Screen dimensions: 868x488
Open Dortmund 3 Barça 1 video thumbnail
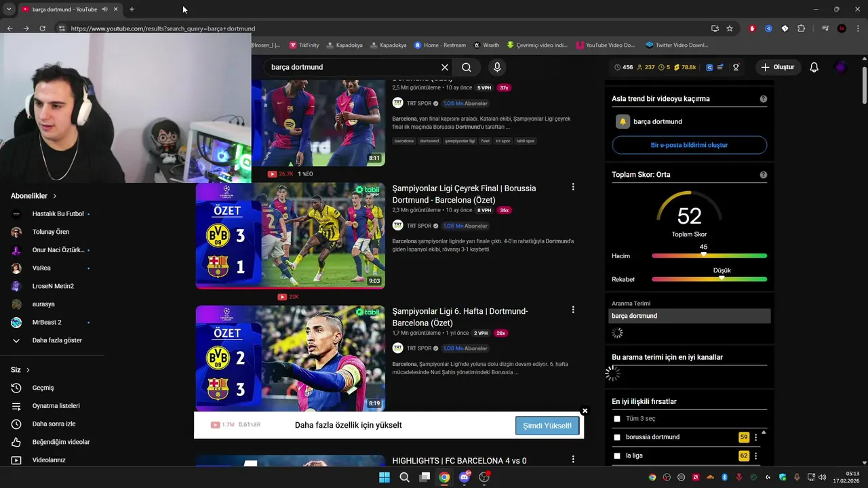(x=290, y=235)
